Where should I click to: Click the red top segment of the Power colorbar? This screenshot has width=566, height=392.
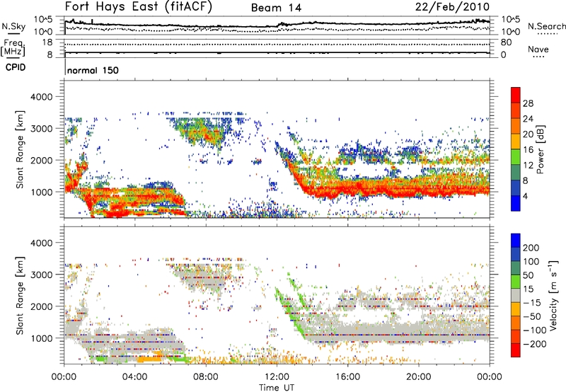point(516,95)
